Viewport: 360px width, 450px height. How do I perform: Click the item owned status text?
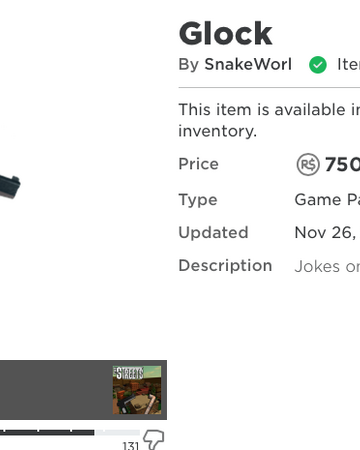(x=348, y=64)
